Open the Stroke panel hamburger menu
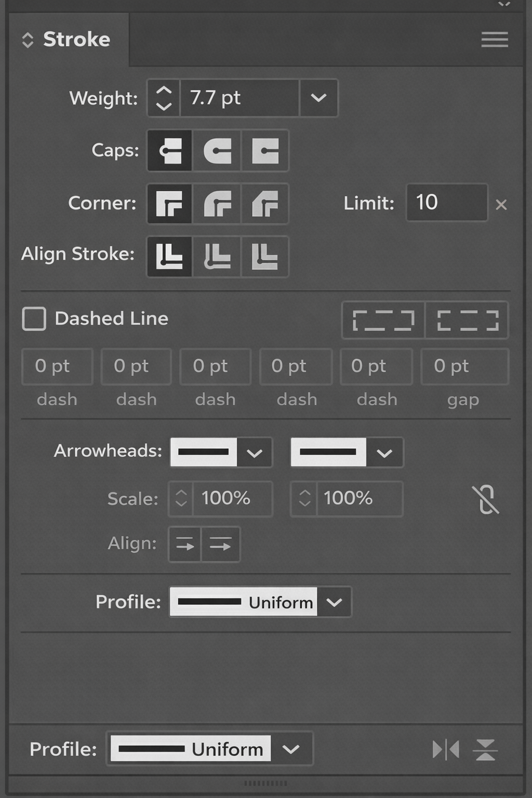This screenshot has width=532, height=798. coord(494,39)
